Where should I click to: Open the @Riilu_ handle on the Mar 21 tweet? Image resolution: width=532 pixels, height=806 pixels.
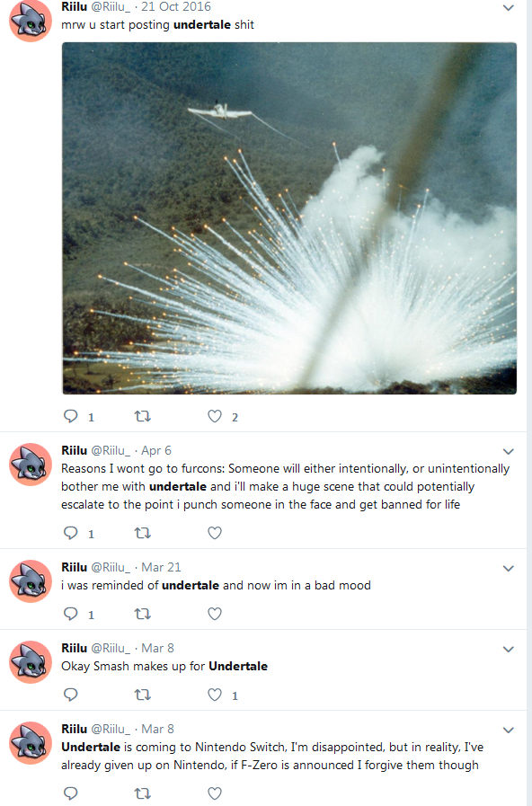(x=111, y=567)
